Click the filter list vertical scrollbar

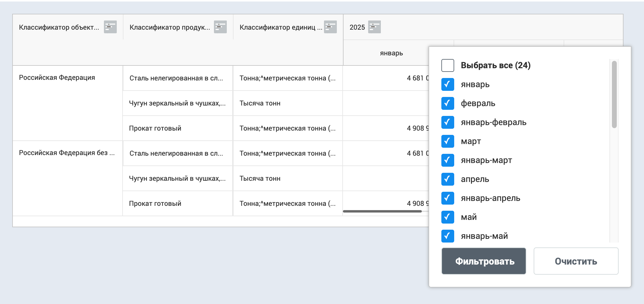(x=614, y=95)
